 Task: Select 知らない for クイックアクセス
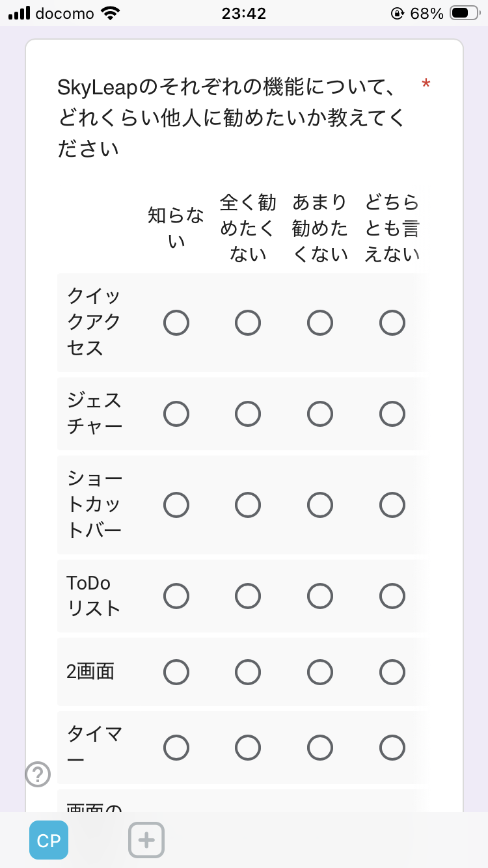pos(176,323)
